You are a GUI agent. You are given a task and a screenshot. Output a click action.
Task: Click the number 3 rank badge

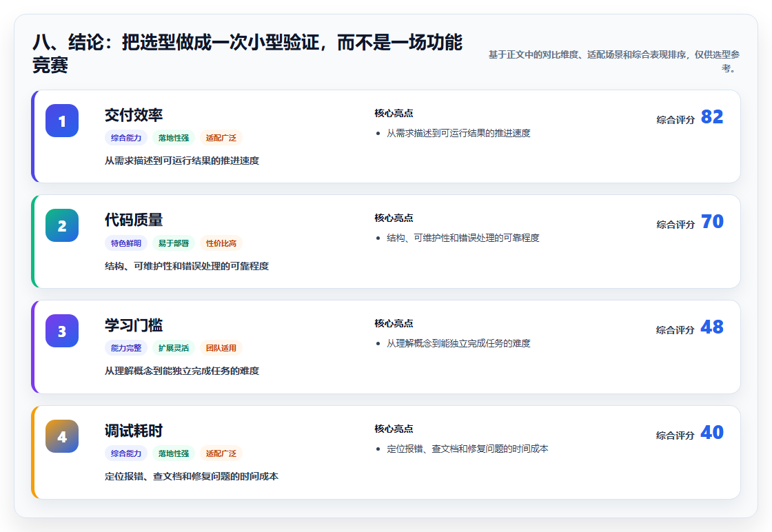click(x=62, y=331)
